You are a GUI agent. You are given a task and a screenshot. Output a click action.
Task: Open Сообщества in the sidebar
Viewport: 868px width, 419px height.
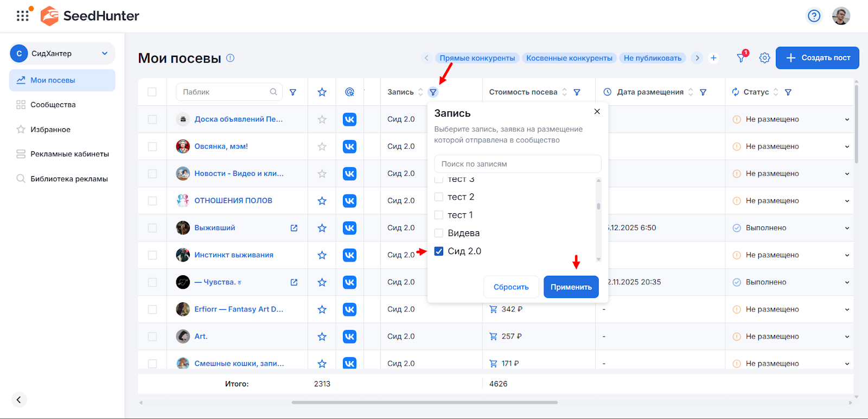(x=53, y=105)
